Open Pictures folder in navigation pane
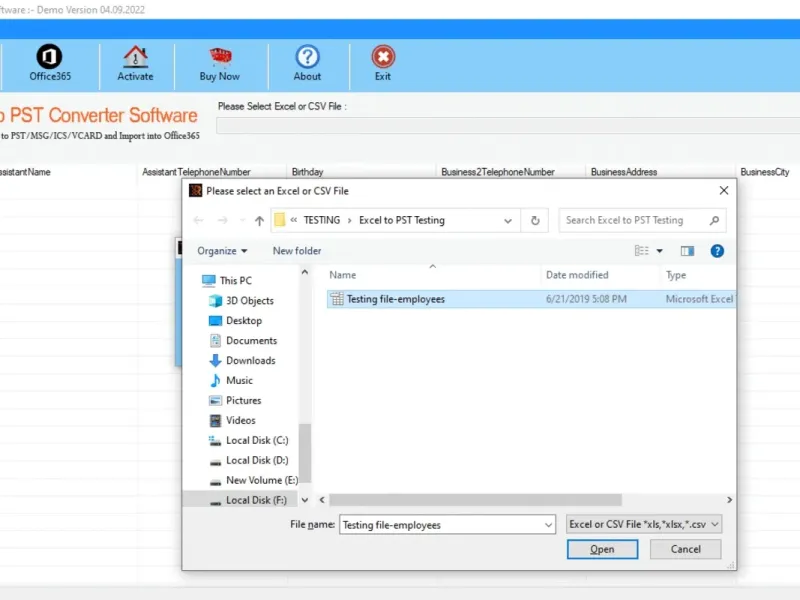Viewport: 800px width, 600px height. point(235,401)
